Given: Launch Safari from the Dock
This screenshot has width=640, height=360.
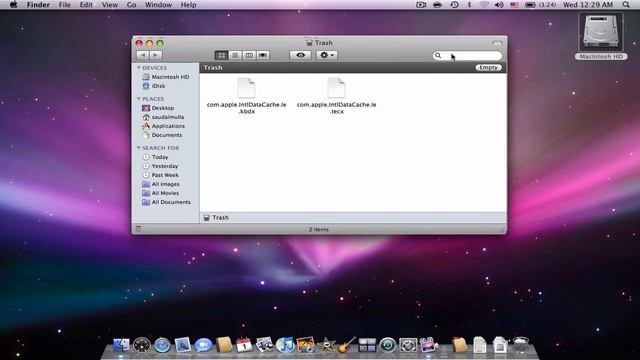Looking at the screenshot, I should [x=162, y=345].
